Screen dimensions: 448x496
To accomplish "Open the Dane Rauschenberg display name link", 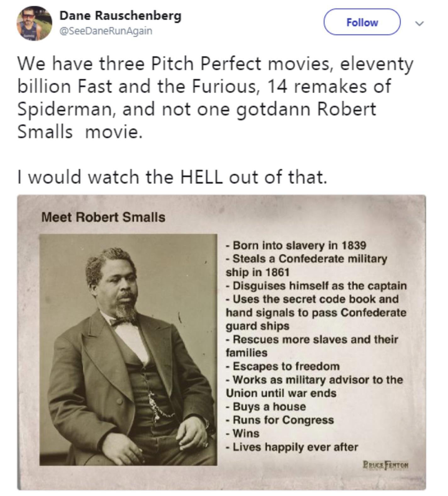I will pos(120,16).
